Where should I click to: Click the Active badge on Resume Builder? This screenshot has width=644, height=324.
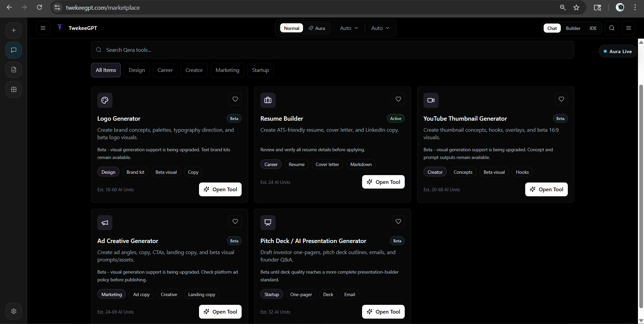pos(396,119)
